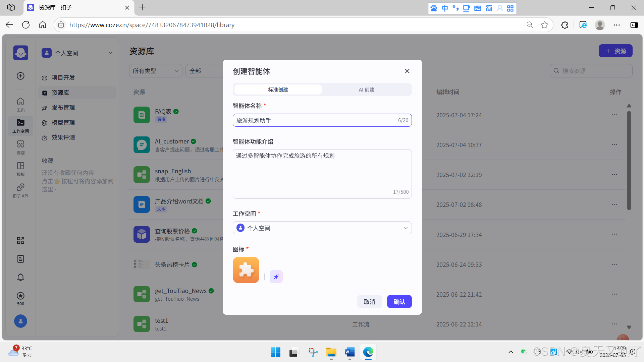644x362 pixels.
Task: Click into the 智能体名称 input field
Action: point(315,120)
